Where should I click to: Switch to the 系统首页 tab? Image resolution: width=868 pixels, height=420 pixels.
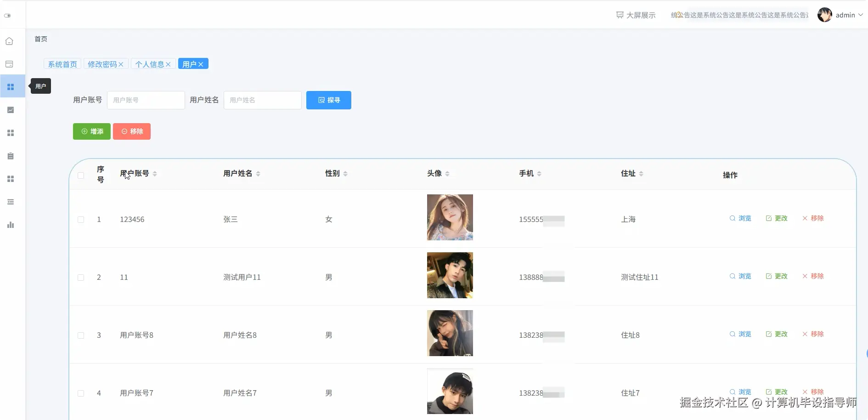pyautogui.click(x=62, y=64)
